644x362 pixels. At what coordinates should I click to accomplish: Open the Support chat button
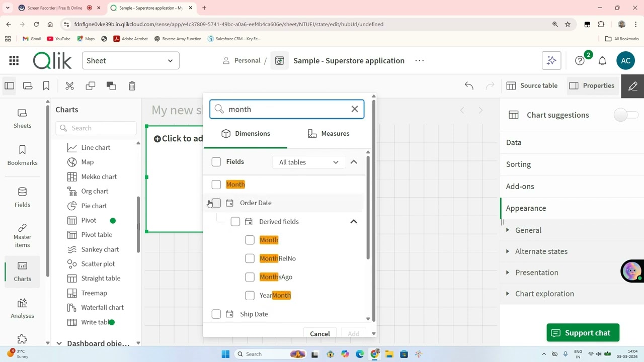tap(583, 333)
